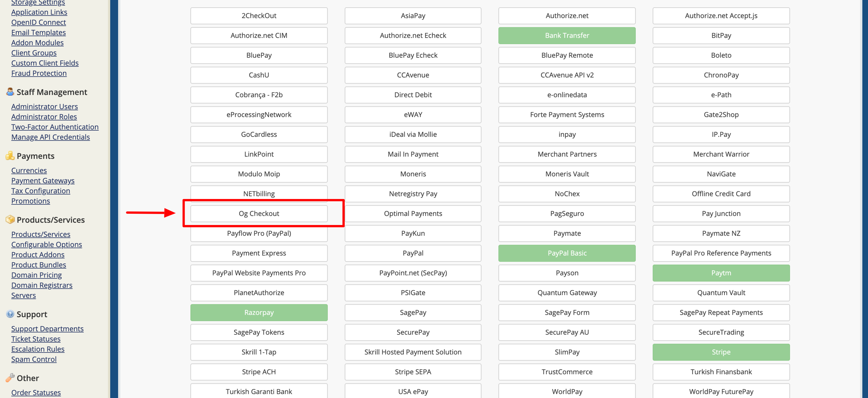Open Payment Gateways in the sidebar
Viewport: 868px width, 398px height.
(x=43, y=181)
